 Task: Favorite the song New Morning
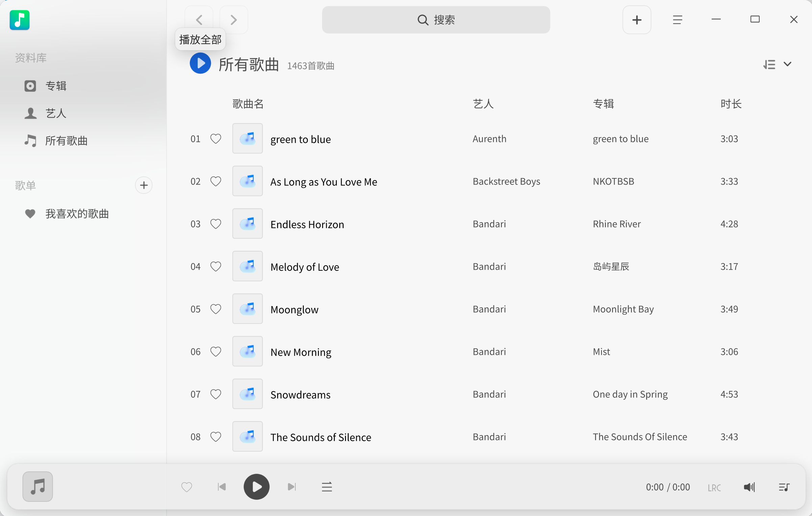(x=216, y=351)
